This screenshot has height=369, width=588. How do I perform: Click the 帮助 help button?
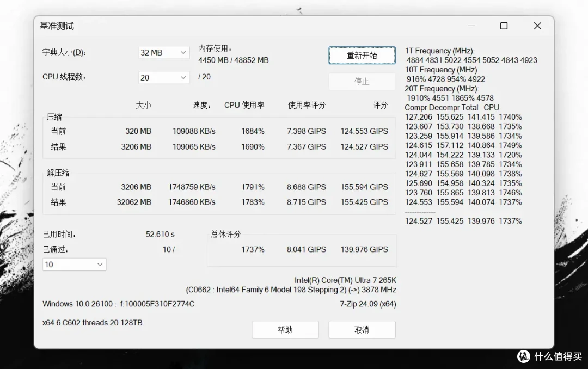(x=285, y=330)
